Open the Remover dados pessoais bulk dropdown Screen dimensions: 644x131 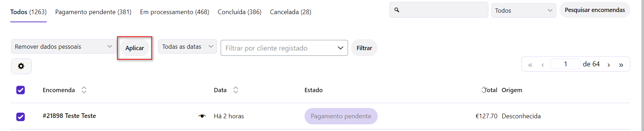pyautogui.click(x=64, y=47)
